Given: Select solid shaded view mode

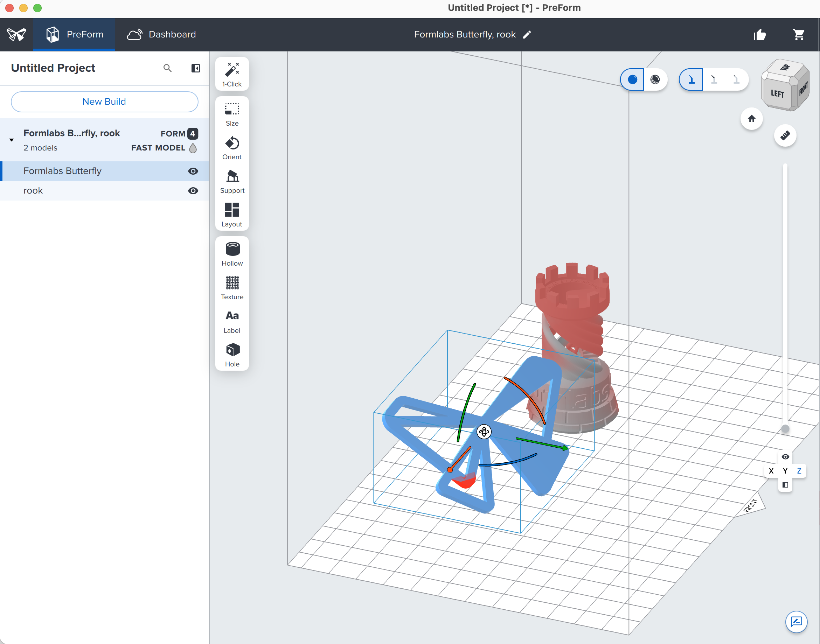Looking at the screenshot, I should (x=632, y=79).
